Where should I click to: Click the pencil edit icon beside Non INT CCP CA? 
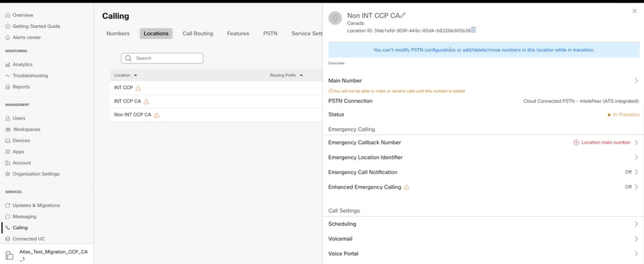(x=402, y=15)
